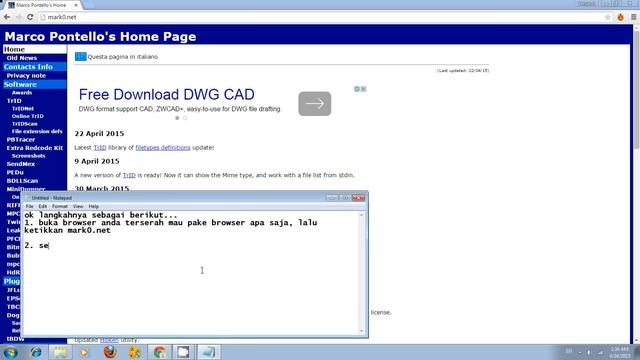Open Contacts Info sidebar section
This screenshot has height=360, width=640.
[35, 67]
